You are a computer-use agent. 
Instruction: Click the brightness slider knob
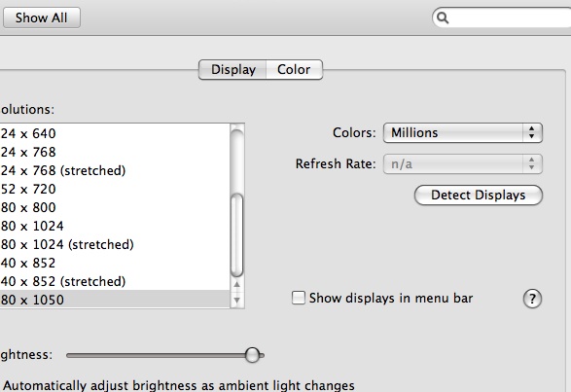tap(252, 355)
